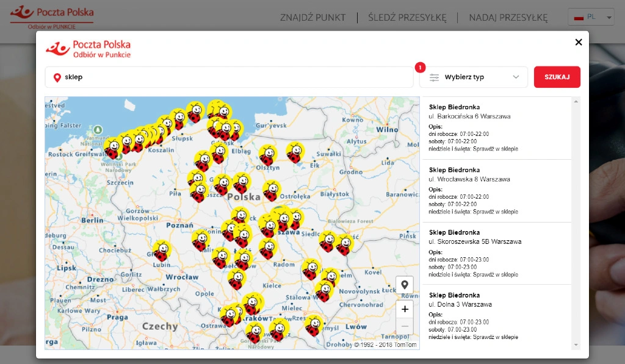The height and width of the screenshot is (364, 625).
Task: Click the Biedronka marker above Radom
Action: [269, 248]
